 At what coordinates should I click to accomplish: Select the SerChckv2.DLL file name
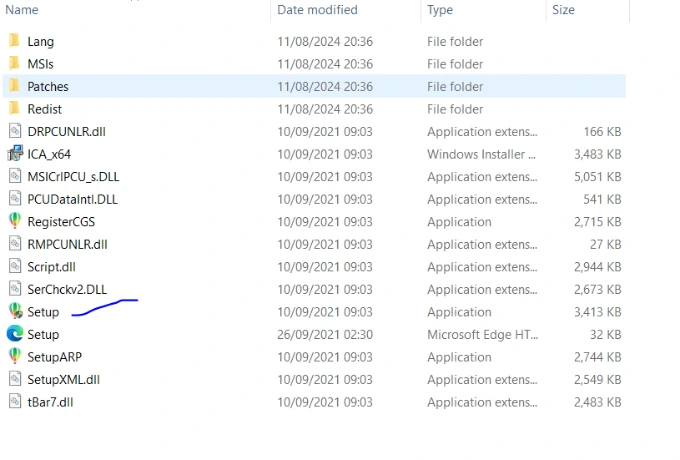(x=67, y=290)
